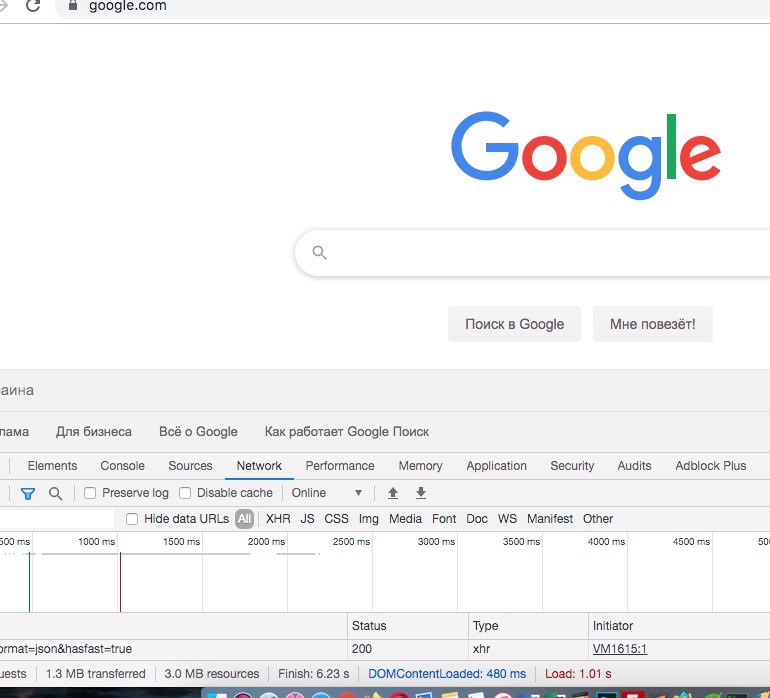Open the Performance tab
770x698 pixels.
[x=340, y=466]
